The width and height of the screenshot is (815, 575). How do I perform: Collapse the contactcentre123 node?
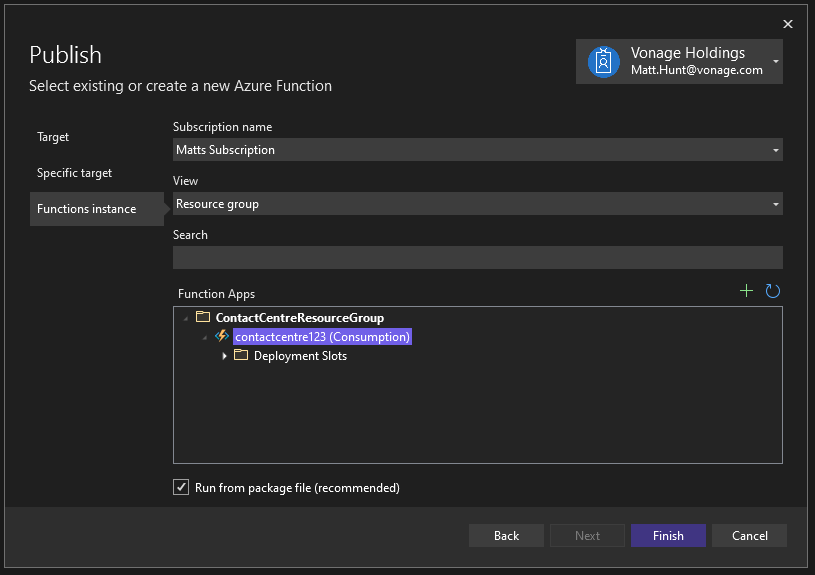click(205, 337)
